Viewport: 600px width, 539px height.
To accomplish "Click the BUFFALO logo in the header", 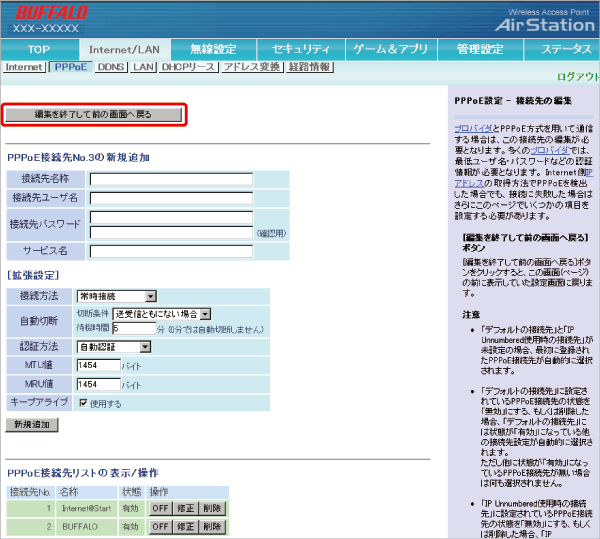I will (x=50, y=13).
